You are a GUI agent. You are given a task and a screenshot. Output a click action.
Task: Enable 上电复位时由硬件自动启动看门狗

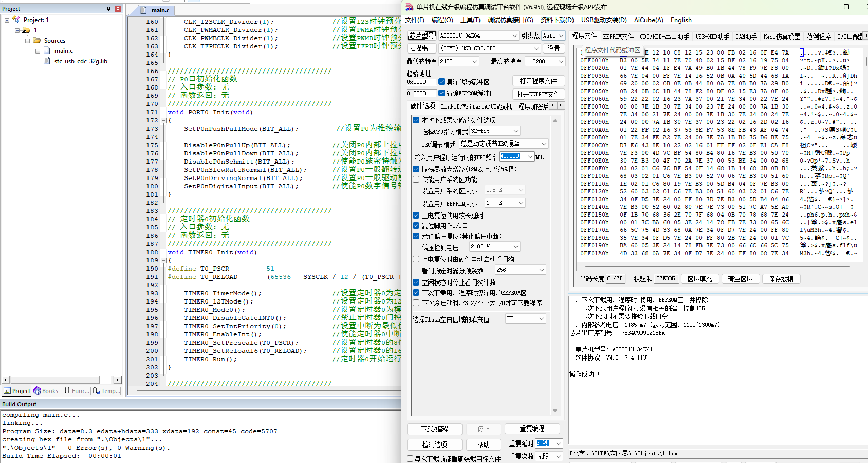(416, 259)
